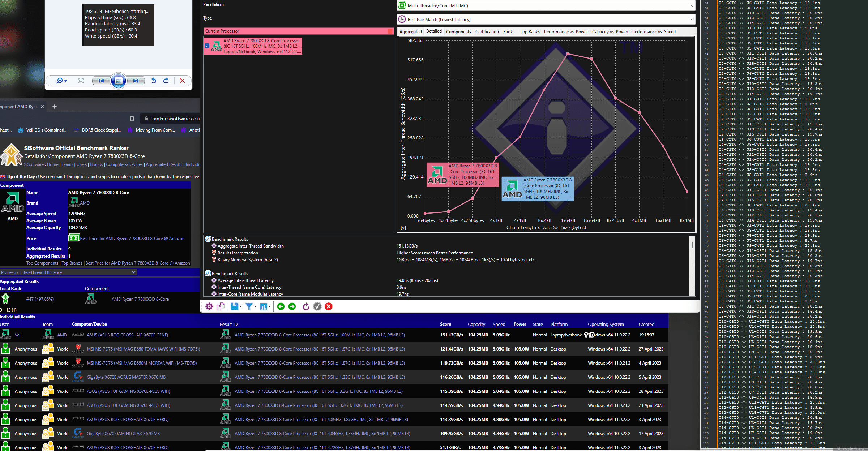This screenshot has width=868, height=451.
Task: Go to next image in photo viewer
Action: point(136,81)
